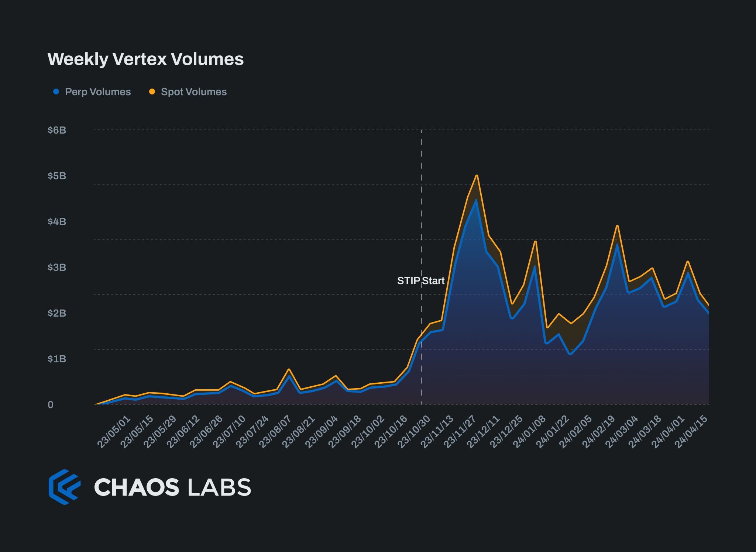Click the 23/05/01 x-axis date label

(114, 432)
